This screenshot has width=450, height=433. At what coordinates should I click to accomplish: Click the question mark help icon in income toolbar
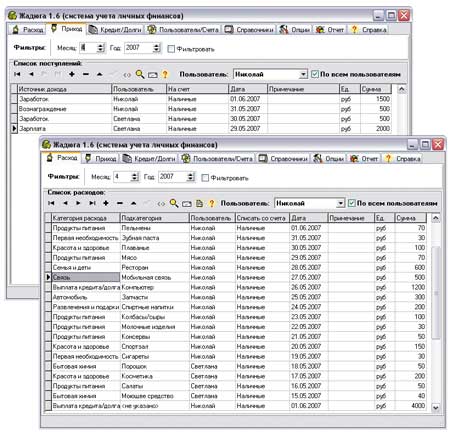tap(165, 74)
